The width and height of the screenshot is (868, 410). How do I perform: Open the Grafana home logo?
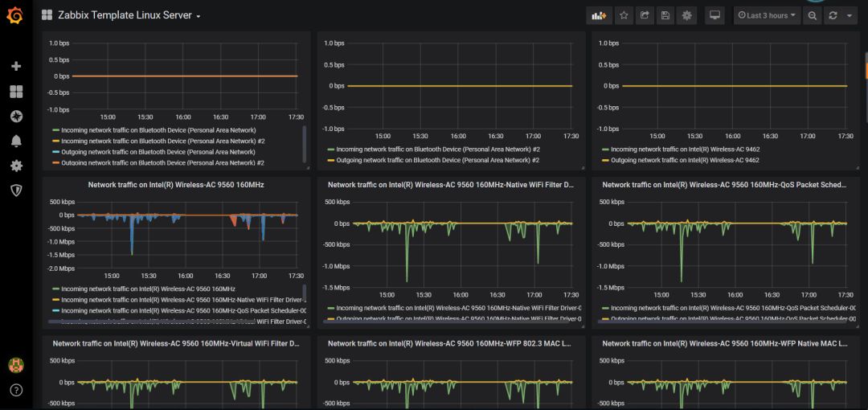[x=15, y=15]
